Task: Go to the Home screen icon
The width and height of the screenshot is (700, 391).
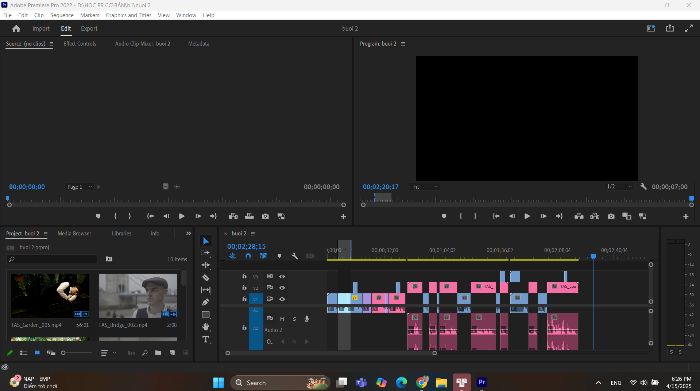Action: (x=17, y=29)
